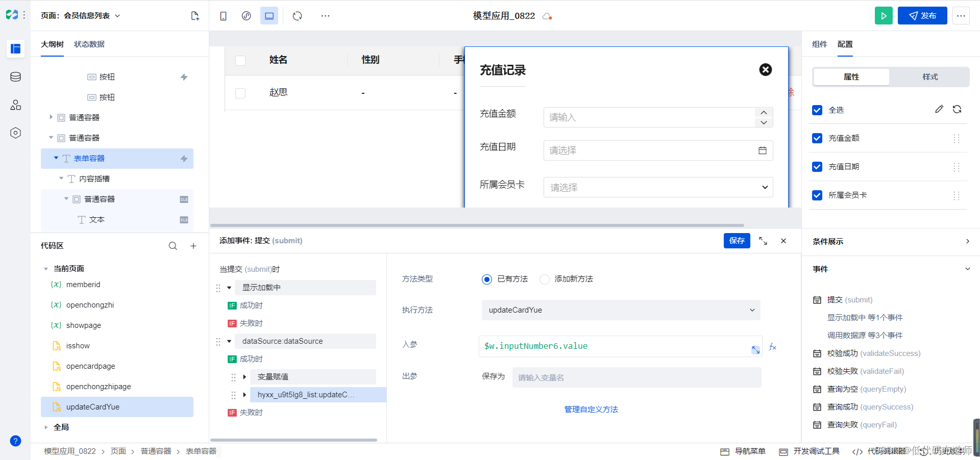Screen dimensions: 980x460
Task: Check the table header select-all checkbox
Action: coord(240,61)
